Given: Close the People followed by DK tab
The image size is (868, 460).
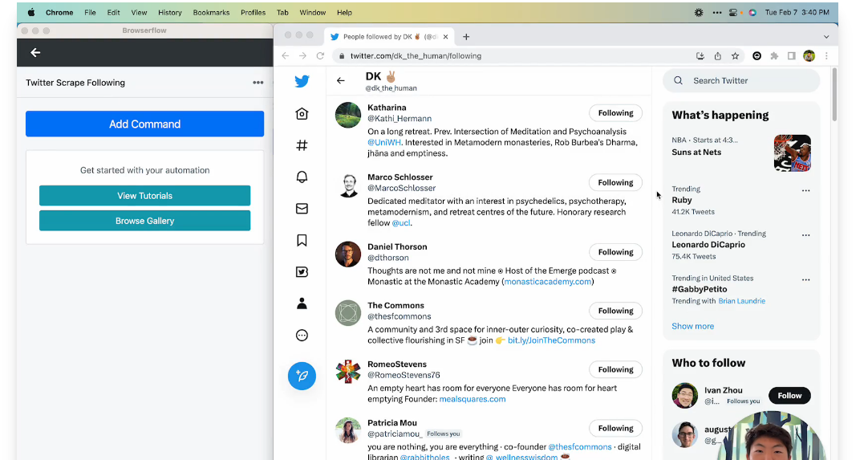Looking at the screenshot, I should (445, 37).
